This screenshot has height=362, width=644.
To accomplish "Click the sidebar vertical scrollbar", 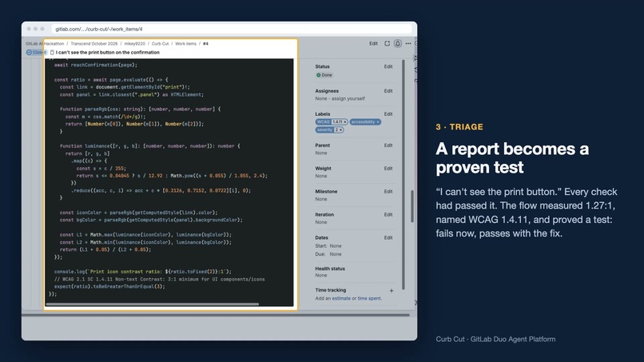I will [x=403, y=175].
